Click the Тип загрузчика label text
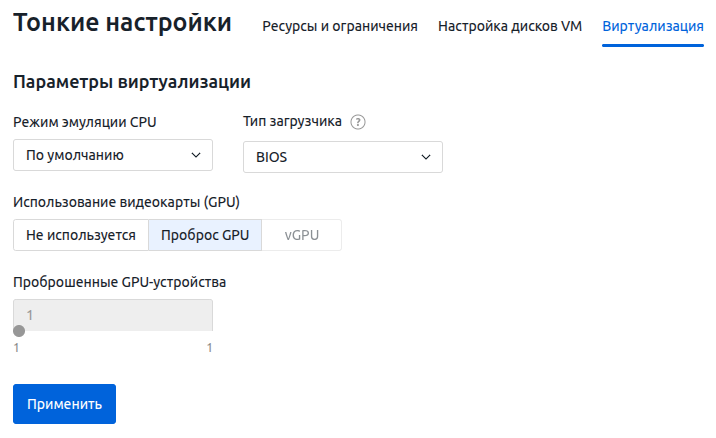The width and height of the screenshot is (716, 438). click(x=293, y=122)
